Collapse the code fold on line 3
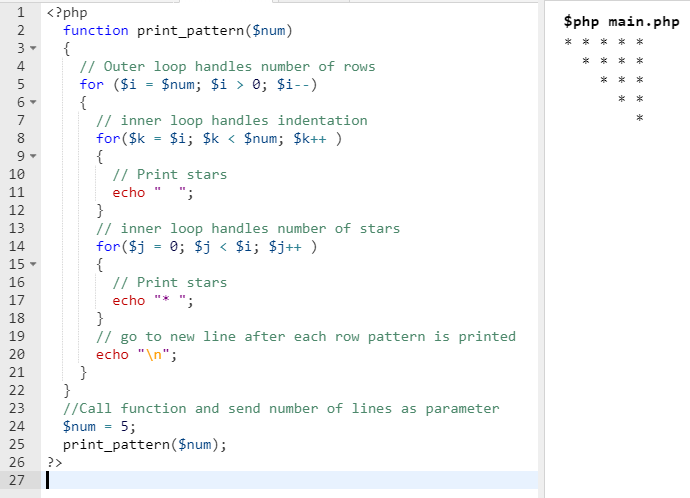The height and width of the screenshot is (498, 690). click(33, 48)
